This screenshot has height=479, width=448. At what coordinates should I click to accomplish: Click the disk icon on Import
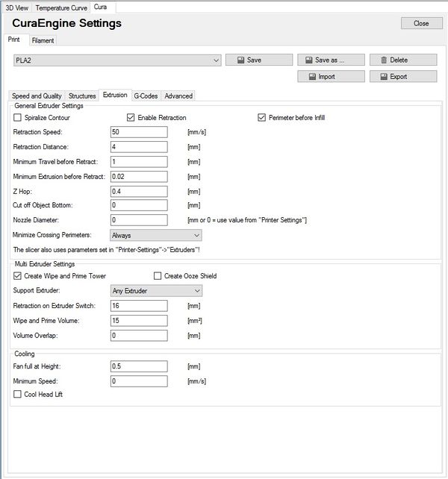point(312,77)
